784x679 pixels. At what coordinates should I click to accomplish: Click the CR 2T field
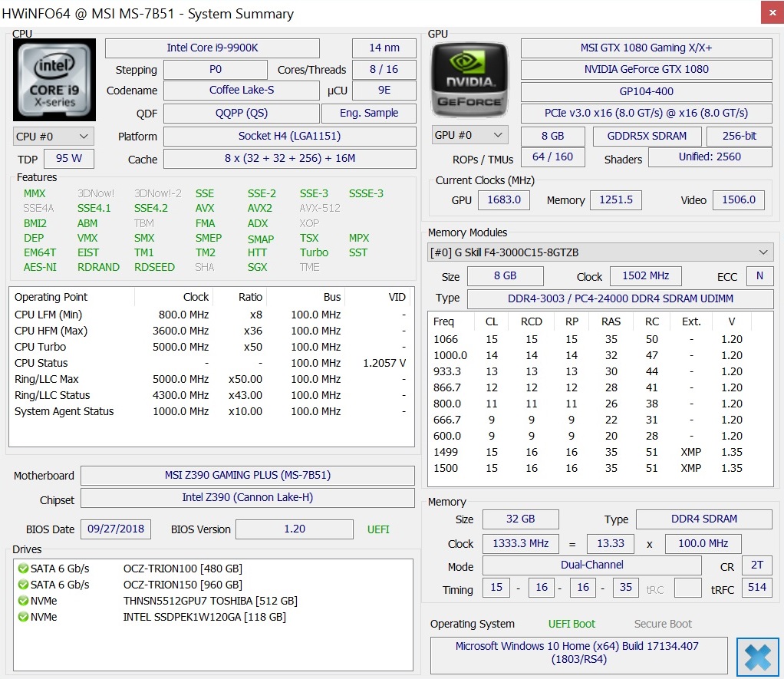pyautogui.click(x=757, y=565)
